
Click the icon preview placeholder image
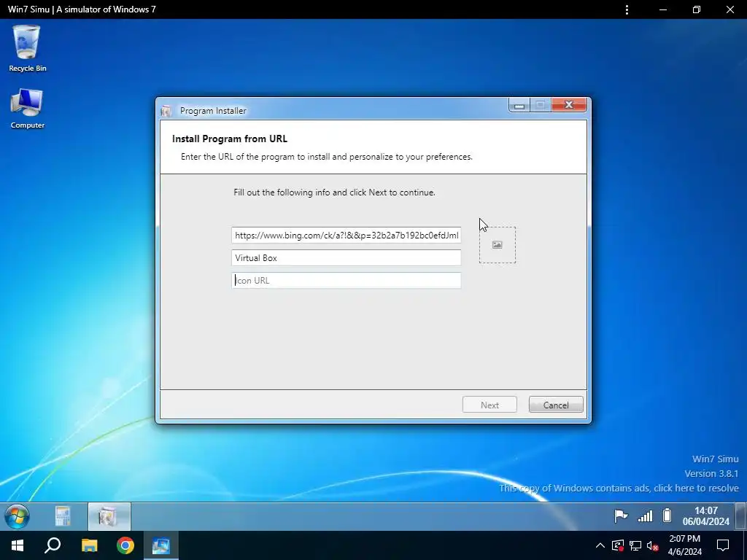pos(497,245)
